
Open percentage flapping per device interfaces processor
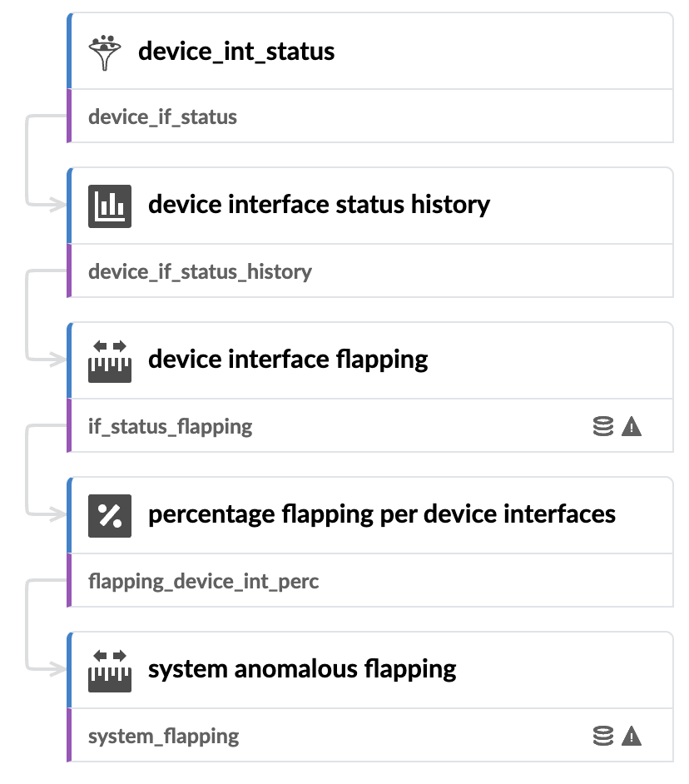[382, 514]
